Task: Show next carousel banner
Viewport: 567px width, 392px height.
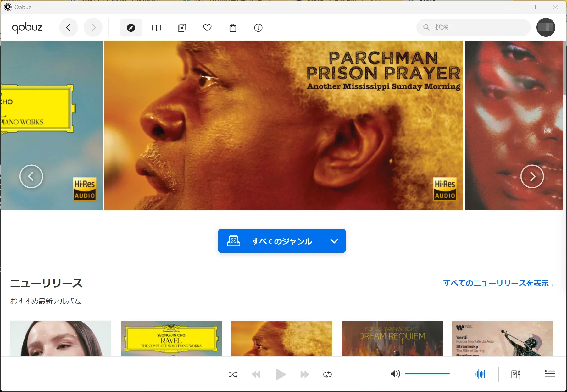Action: [532, 176]
